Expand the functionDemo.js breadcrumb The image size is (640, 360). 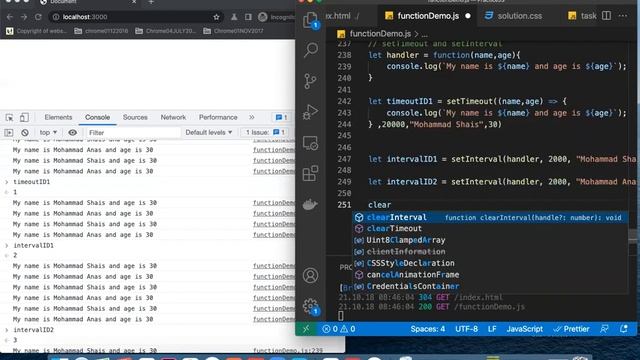point(380,34)
